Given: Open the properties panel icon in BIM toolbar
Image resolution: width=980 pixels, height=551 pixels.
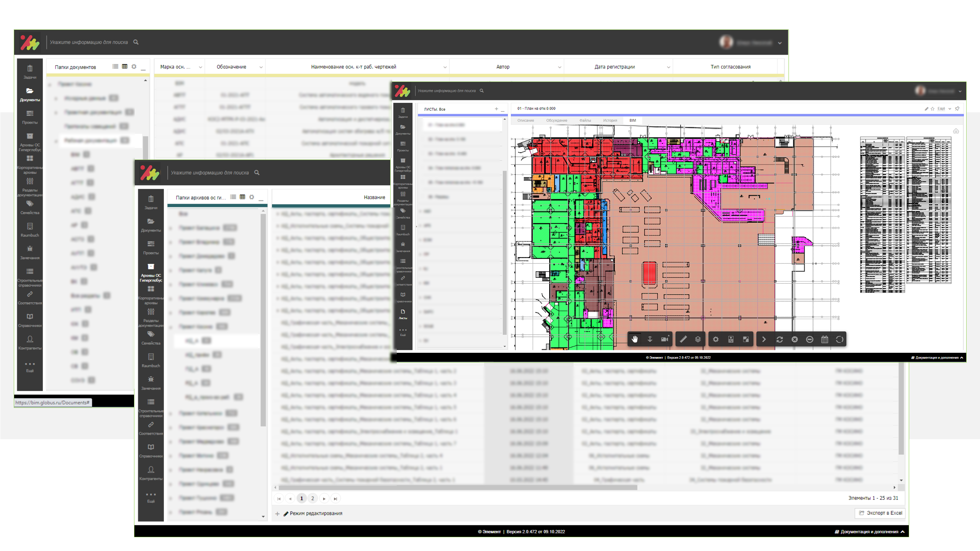Looking at the screenshot, I should (731, 339).
